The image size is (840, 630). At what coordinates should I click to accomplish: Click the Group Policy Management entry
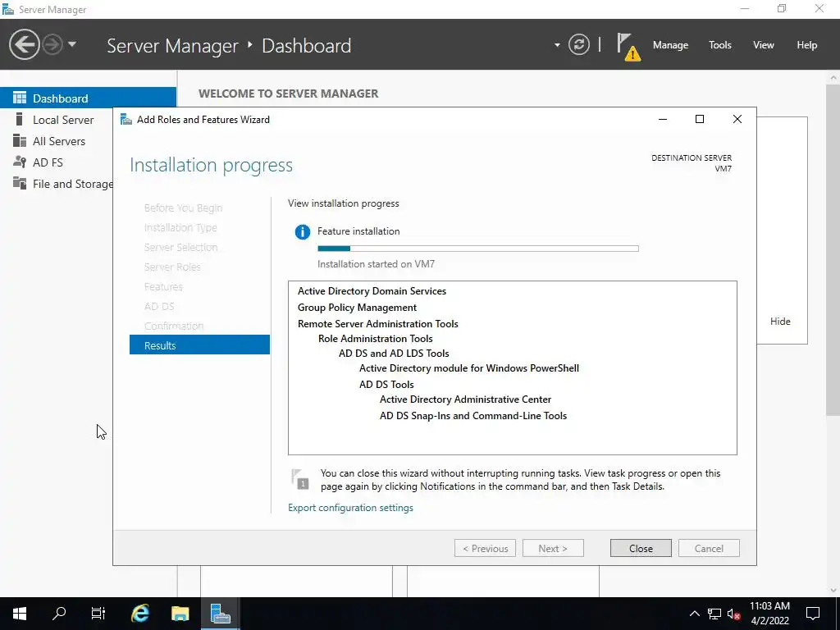coord(357,308)
